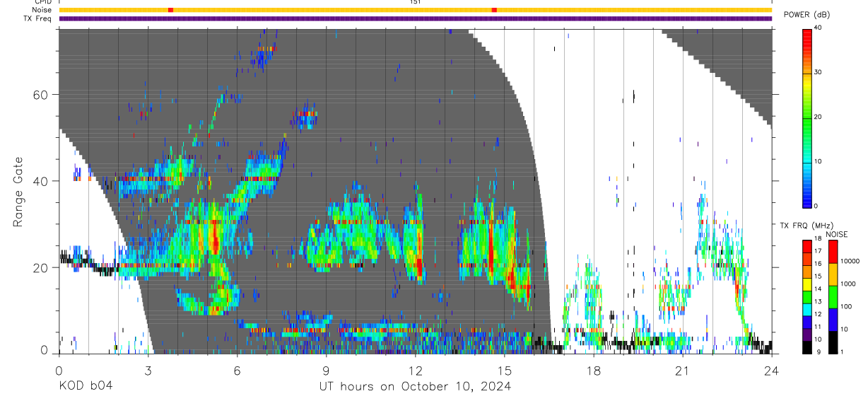Click the 15 label on the TX FRQ scale
The image size is (868, 401).
pyautogui.click(x=819, y=277)
